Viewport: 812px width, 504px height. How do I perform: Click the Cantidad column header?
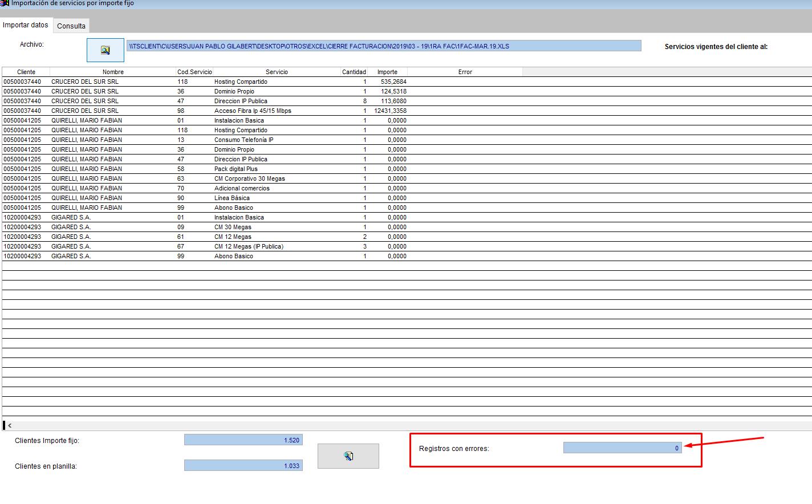(354, 72)
